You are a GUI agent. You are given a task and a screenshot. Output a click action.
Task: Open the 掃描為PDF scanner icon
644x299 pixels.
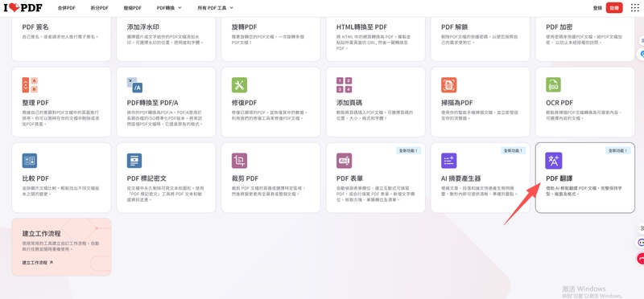tap(448, 84)
